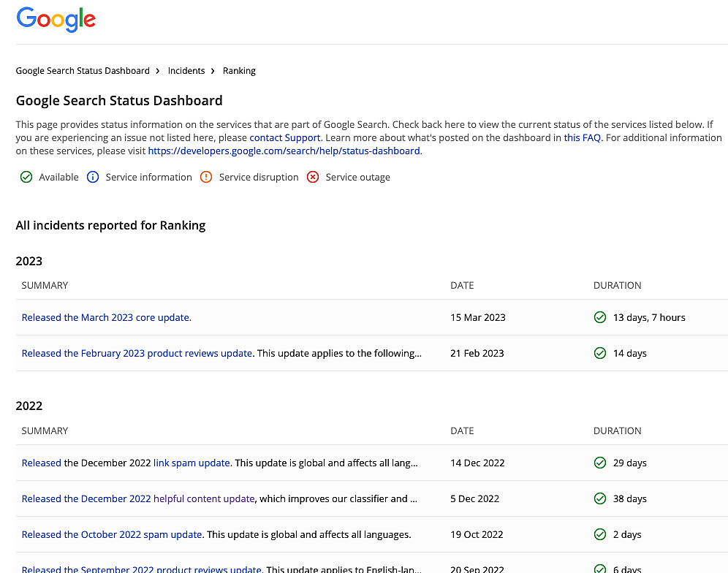Open the this FAQ link

tap(582, 137)
